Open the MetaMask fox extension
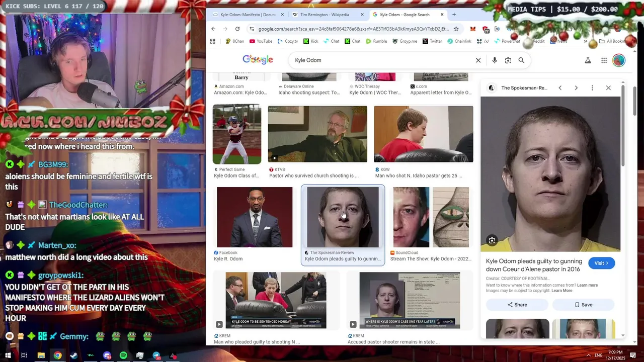Viewport: 644px width, 362px height. click(472, 29)
